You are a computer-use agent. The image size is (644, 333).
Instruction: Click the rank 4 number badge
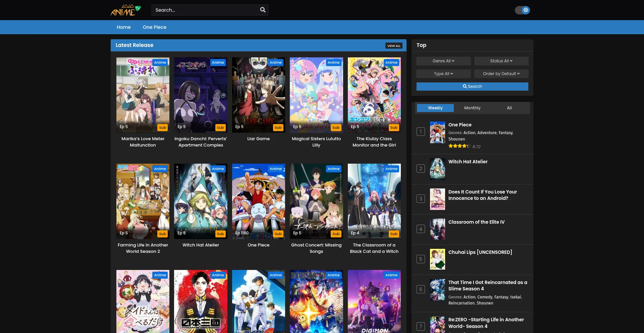(x=421, y=229)
